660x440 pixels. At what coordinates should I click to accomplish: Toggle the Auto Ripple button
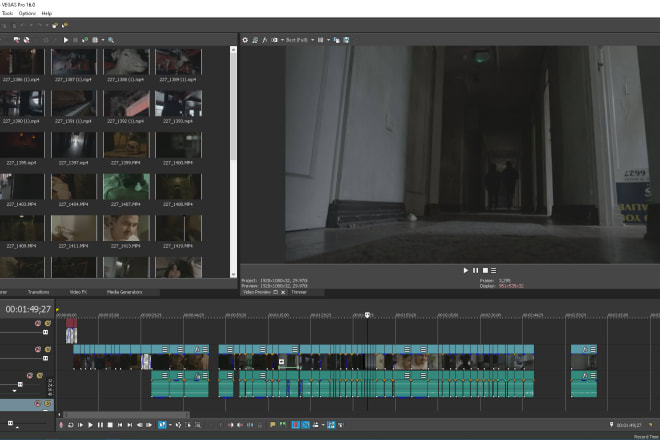point(315,425)
